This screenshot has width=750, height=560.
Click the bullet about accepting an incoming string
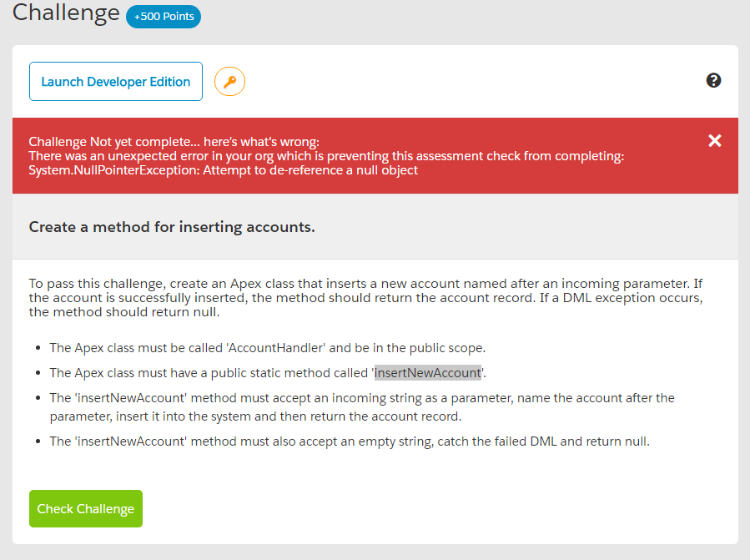[362, 407]
